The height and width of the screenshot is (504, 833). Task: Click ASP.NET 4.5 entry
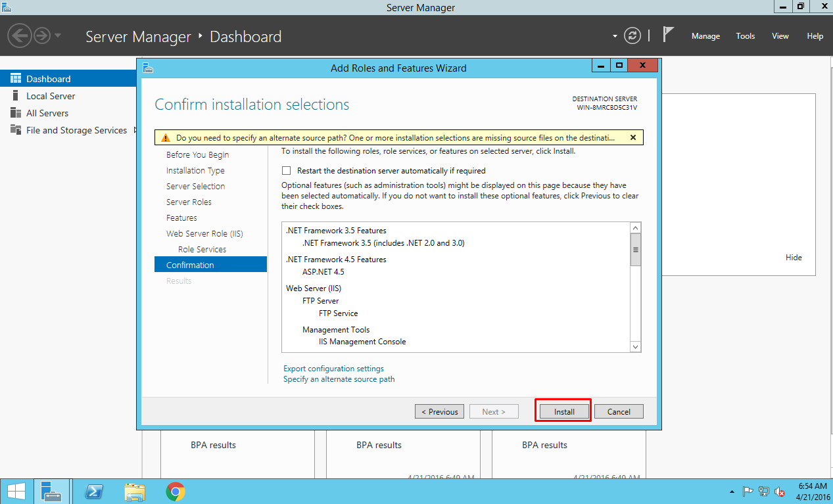pos(323,271)
